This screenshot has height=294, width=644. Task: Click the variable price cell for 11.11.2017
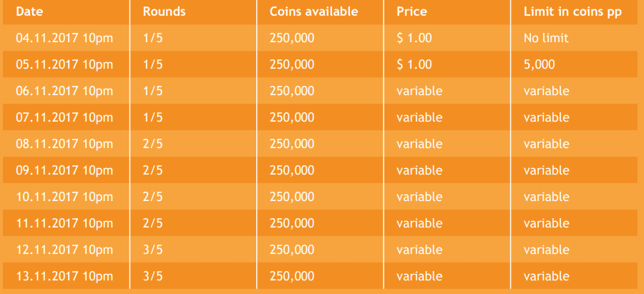point(419,223)
